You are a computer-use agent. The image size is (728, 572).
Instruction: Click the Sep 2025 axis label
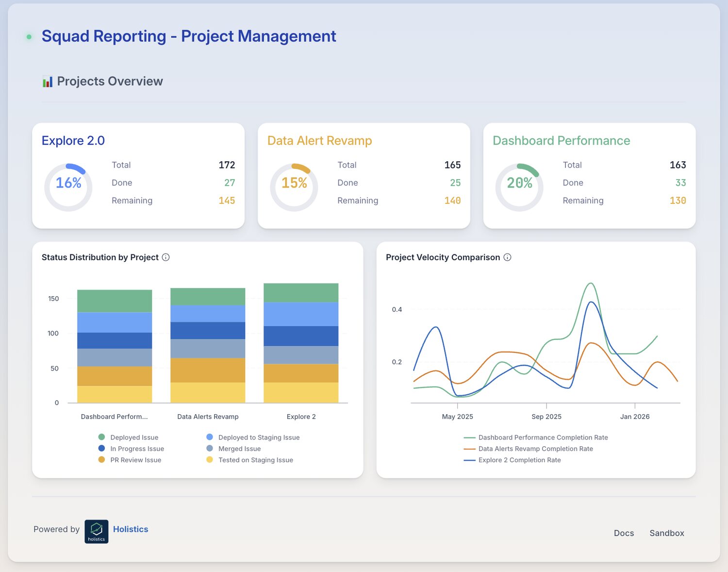pyautogui.click(x=546, y=417)
